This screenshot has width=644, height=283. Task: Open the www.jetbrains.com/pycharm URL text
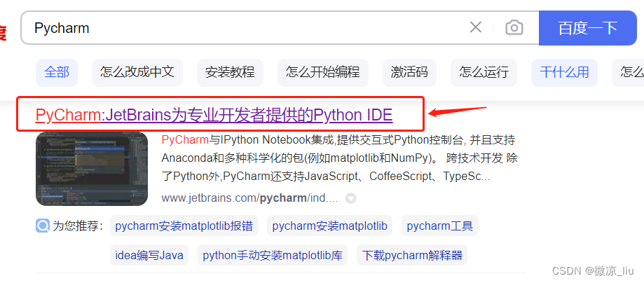[249, 198]
